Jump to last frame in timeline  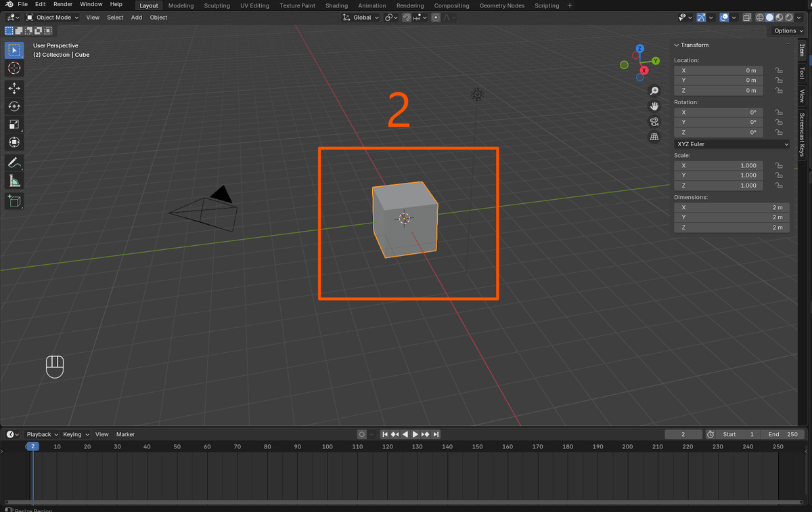point(436,434)
